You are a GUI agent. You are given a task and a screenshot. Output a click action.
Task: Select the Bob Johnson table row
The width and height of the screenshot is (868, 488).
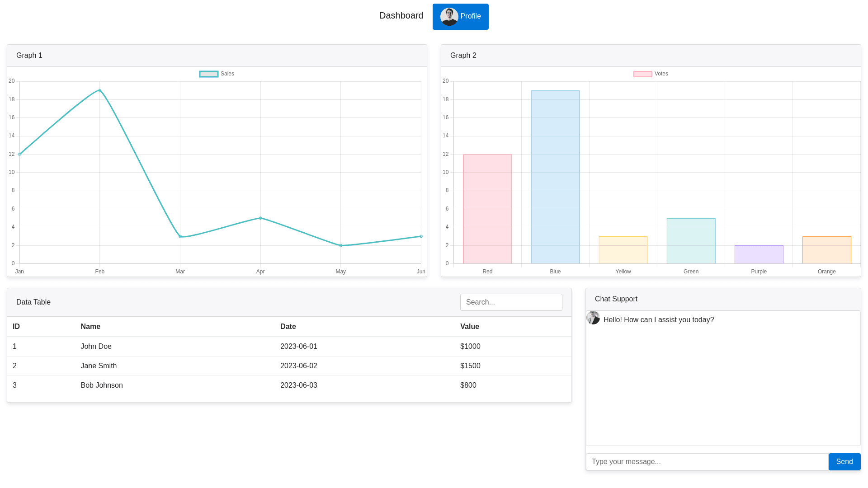click(289, 385)
